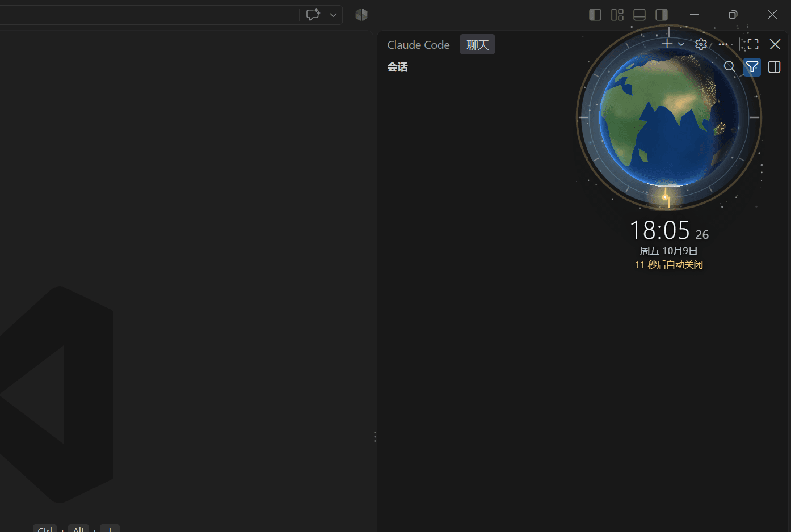Toggle the secondary side bar layout icon

tap(662, 15)
